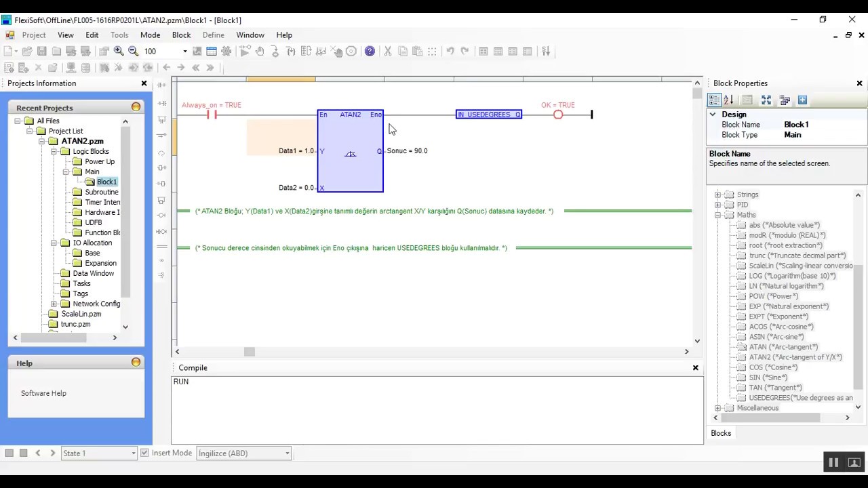Expand the Network Config tree node
This screenshot has height=488, width=868.
tap(54, 304)
